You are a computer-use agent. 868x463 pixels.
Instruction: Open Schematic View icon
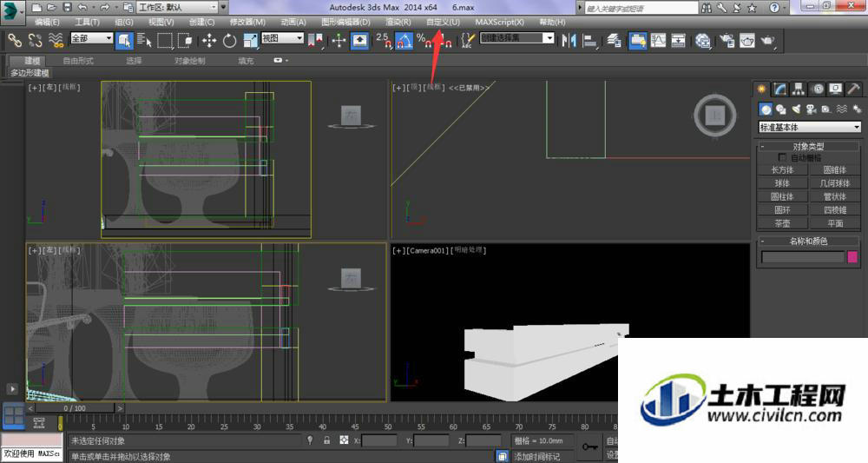pos(679,40)
